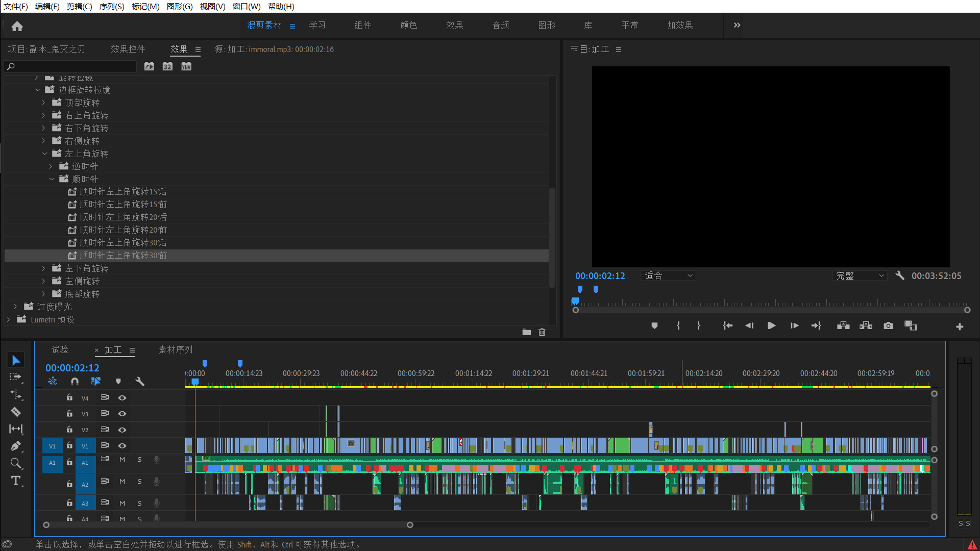Toggle lock on track V4
980x551 pixels.
tap(69, 397)
